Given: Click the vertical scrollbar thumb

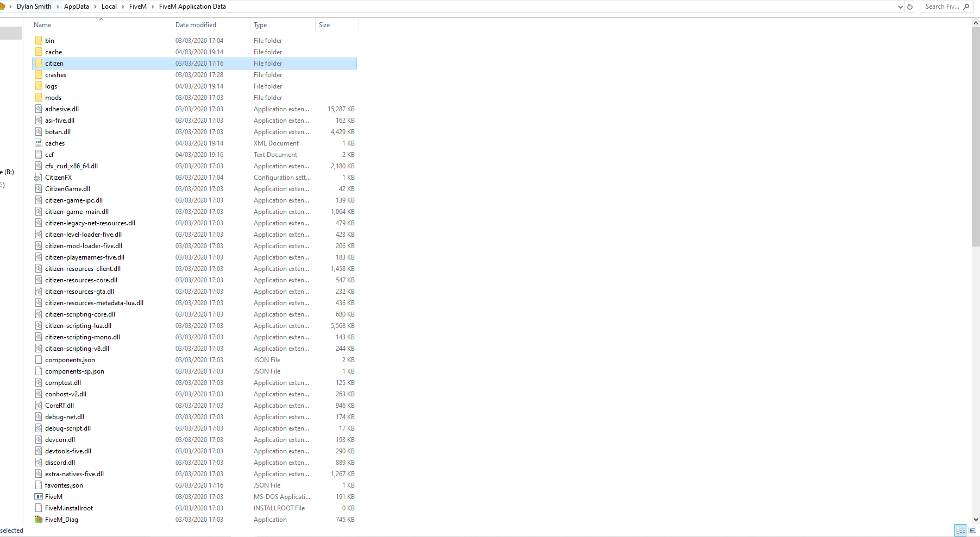Looking at the screenshot, I should point(976,137).
